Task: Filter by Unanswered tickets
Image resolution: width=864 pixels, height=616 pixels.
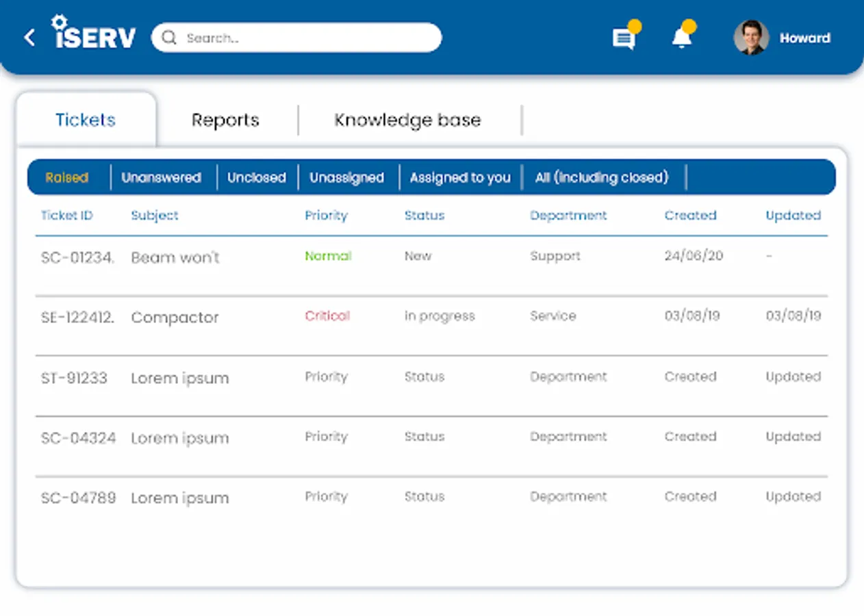Action: point(162,178)
